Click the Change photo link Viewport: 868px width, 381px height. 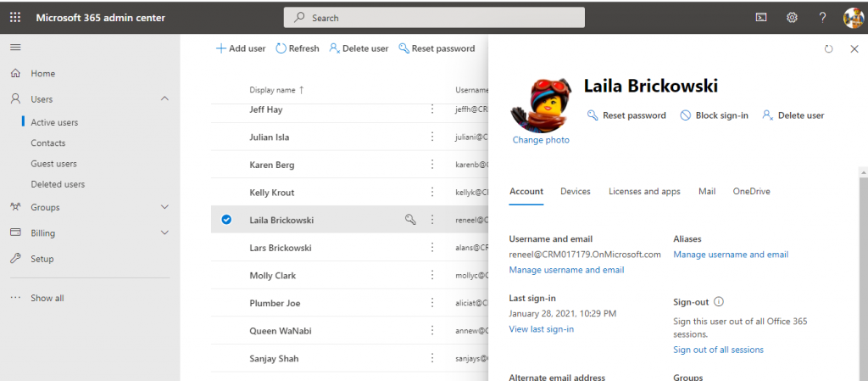point(541,140)
